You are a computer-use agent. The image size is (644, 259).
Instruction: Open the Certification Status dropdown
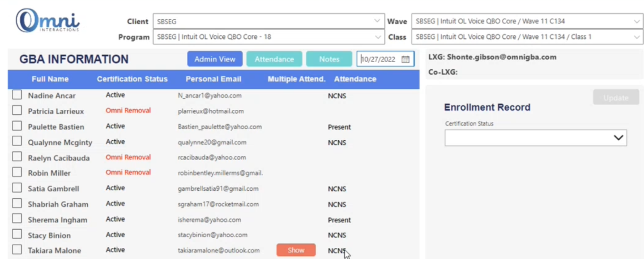(x=536, y=138)
